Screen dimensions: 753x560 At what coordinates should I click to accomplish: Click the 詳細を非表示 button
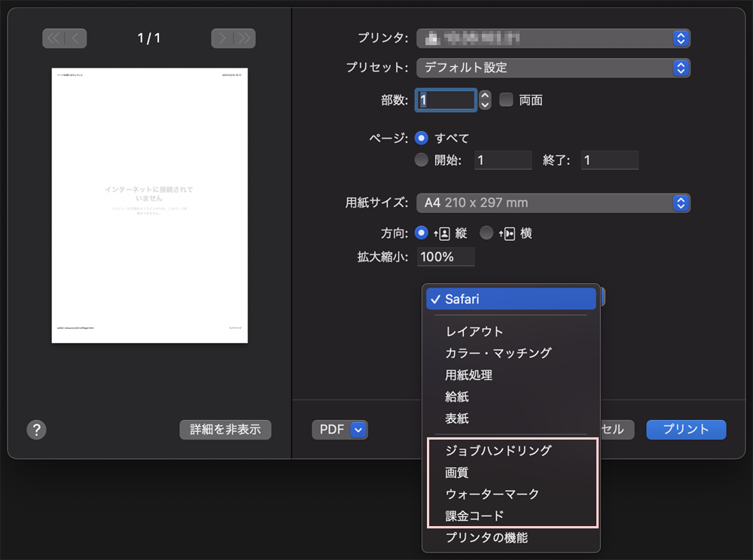(225, 430)
